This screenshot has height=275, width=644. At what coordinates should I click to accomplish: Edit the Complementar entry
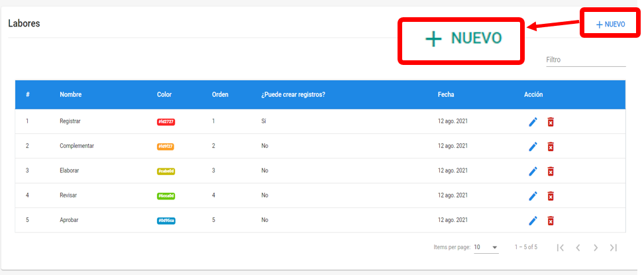[x=533, y=146]
